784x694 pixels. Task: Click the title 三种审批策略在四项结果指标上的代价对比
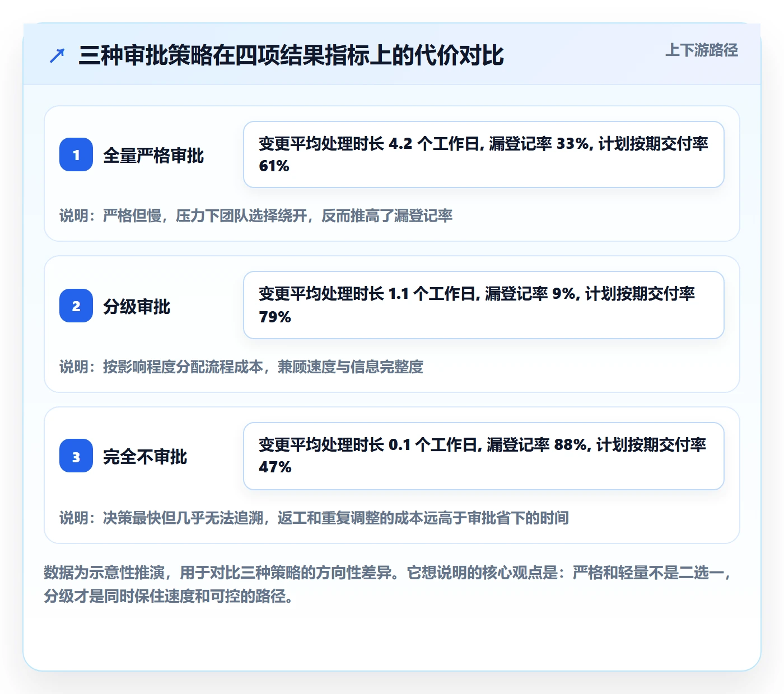[291, 55]
